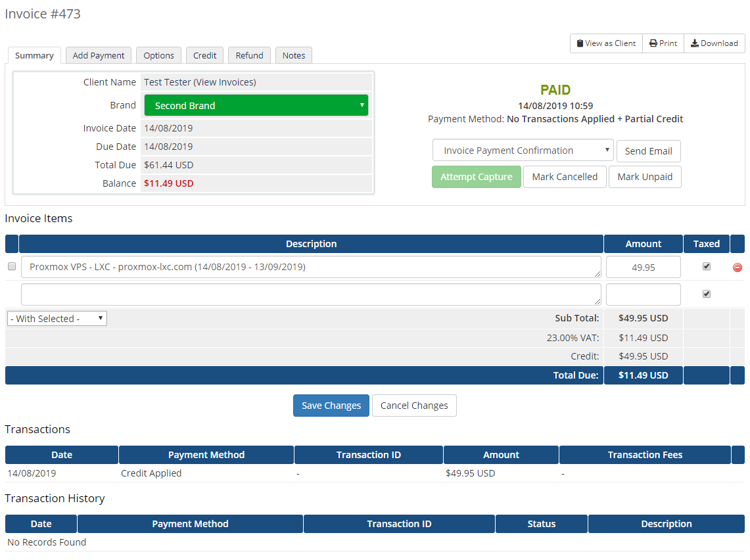
Task: Open the Credit tab
Action: point(204,55)
